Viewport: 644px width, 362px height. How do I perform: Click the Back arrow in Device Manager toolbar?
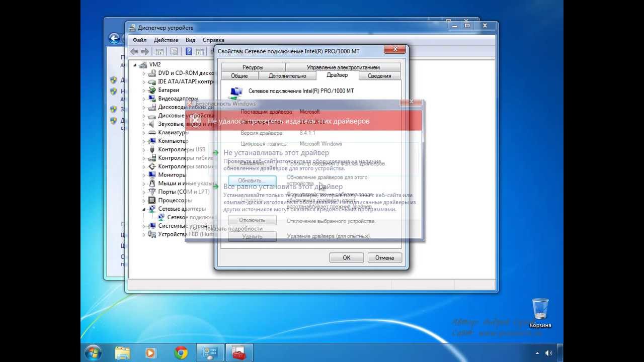(134, 51)
